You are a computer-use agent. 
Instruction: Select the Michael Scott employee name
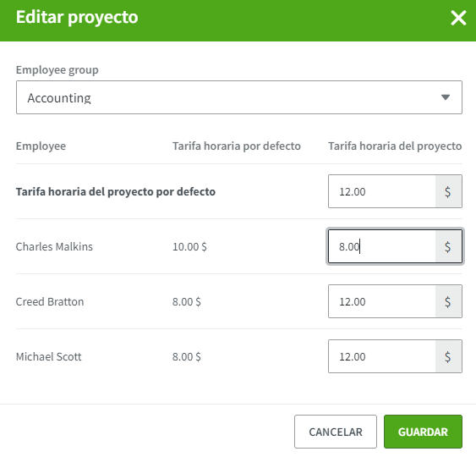tap(48, 357)
